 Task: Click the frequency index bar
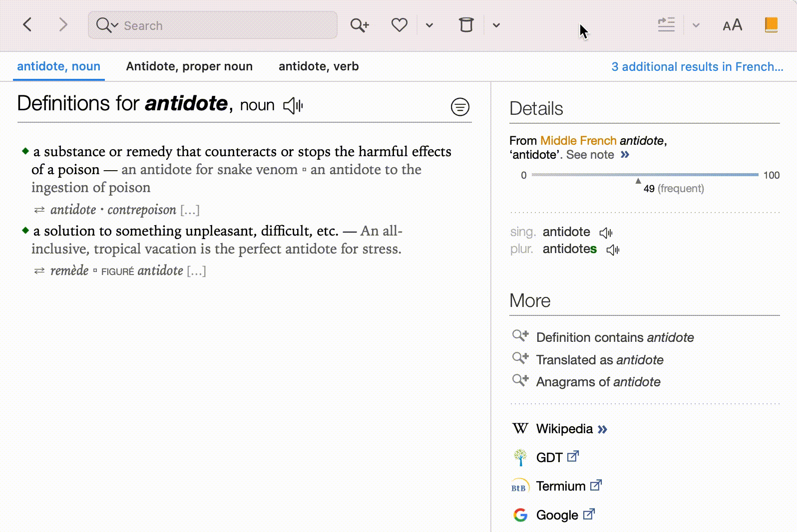point(645,175)
